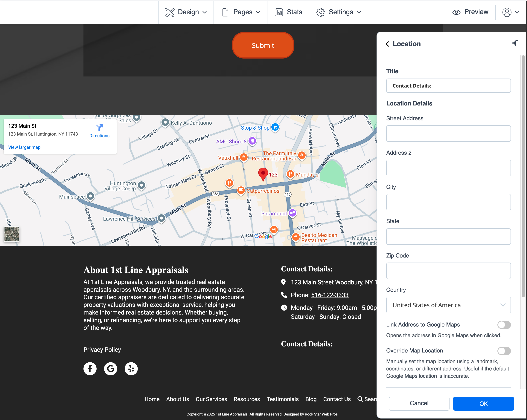Click the Vauxhall restaurant marker
527x420 pixels.
click(243, 157)
